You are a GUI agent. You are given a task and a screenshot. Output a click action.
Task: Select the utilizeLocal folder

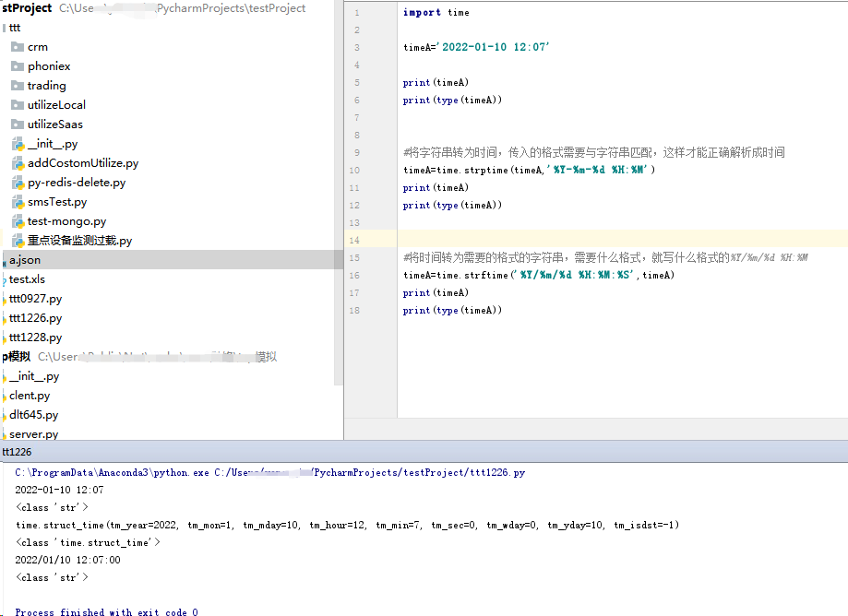pos(57,105)
